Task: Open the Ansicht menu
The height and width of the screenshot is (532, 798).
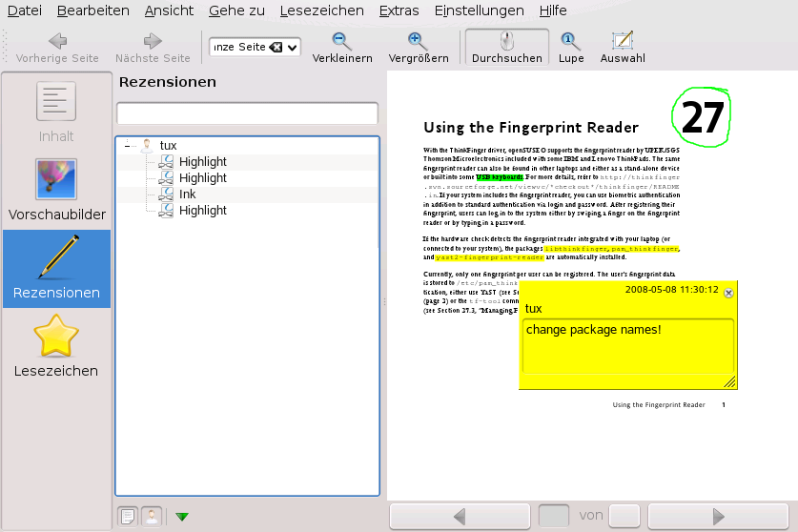Action: (x=169, y=10)
